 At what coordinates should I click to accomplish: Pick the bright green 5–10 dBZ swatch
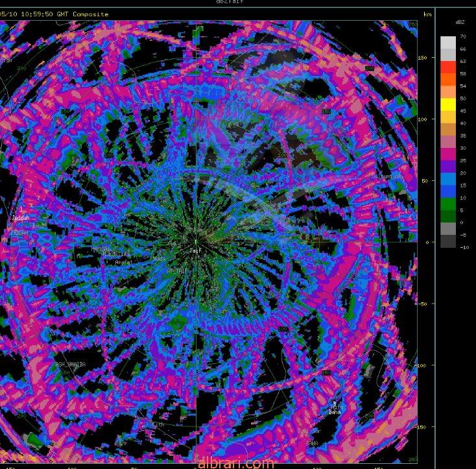pos(448,204)
